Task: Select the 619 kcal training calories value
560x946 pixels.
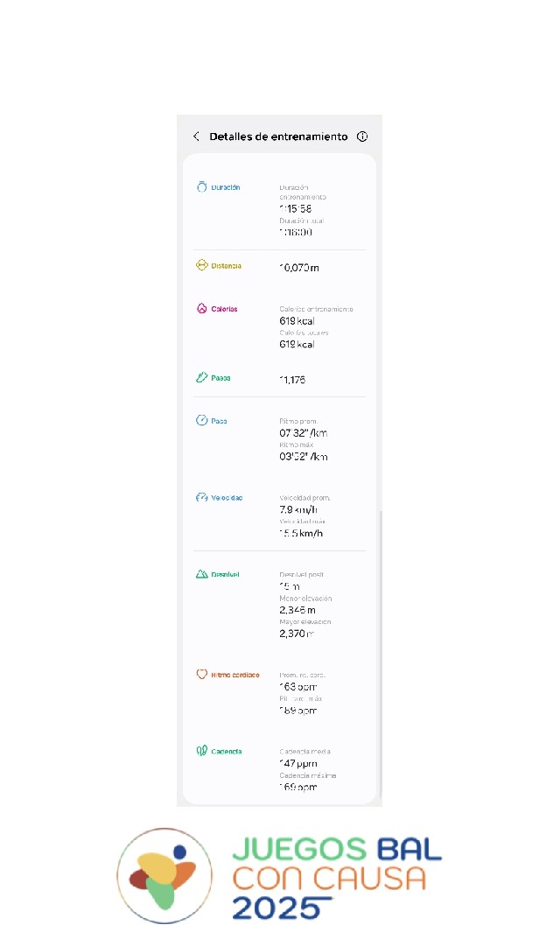Action: [x=297, y=321]
